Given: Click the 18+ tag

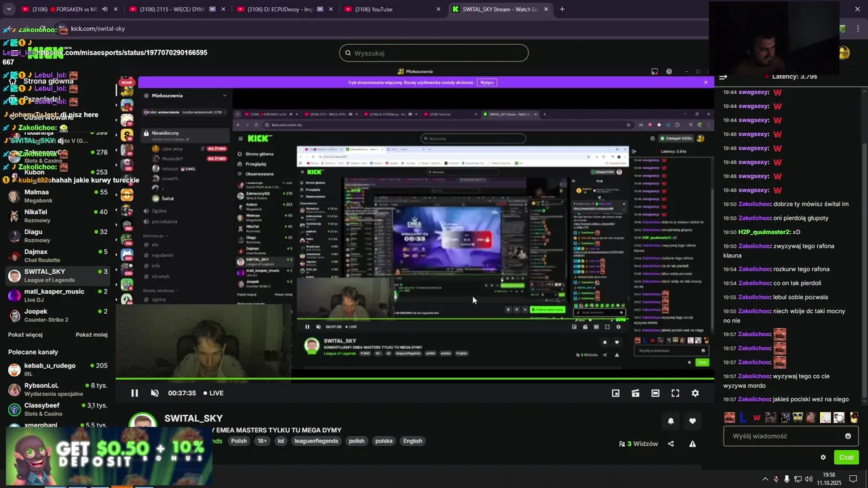Looking at the screenshot, I should coord(262,441).
